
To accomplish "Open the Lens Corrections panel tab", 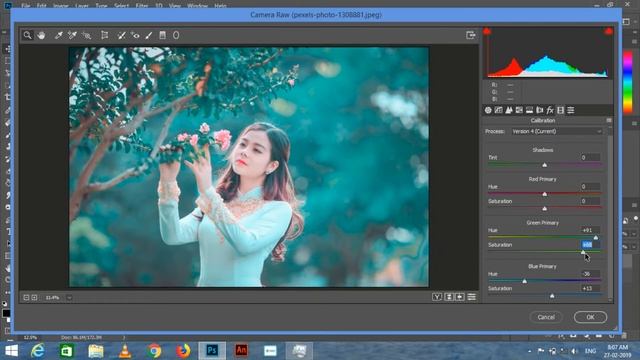I will point(540,110).
